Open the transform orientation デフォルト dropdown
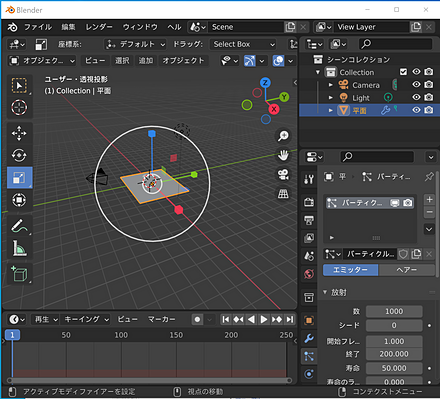Screen dimensions: 440x399 pyautogui.click(x=135, y=44)
